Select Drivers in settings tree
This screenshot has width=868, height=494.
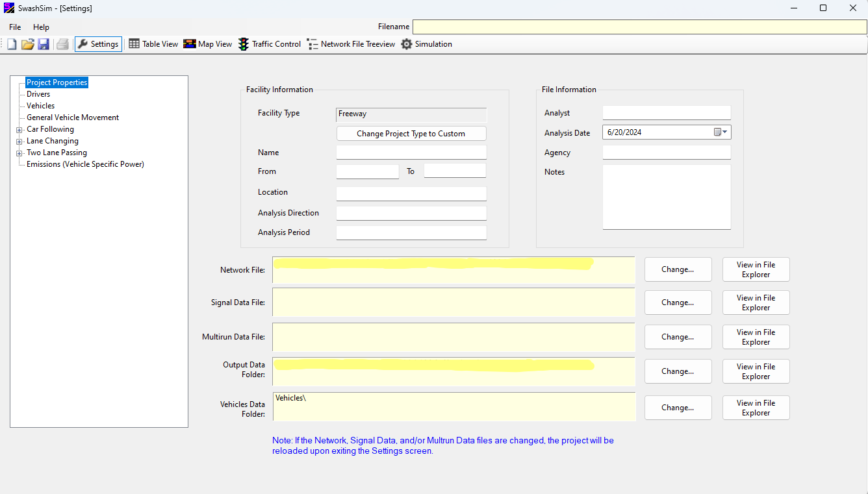coord(38,94)
